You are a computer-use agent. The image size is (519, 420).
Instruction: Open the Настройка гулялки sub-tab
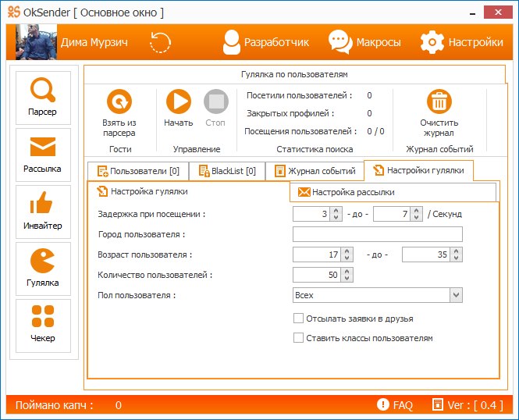click(142, 191)
